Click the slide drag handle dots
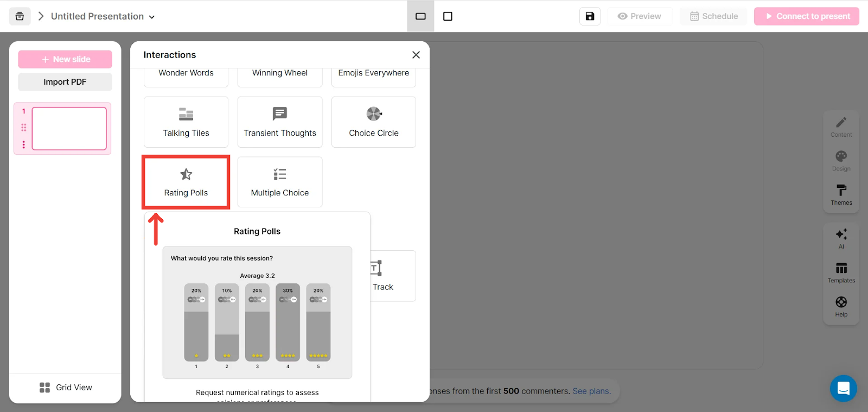Image resolution: width=868 pixels, height=412 pixels. tap(23, 128)
